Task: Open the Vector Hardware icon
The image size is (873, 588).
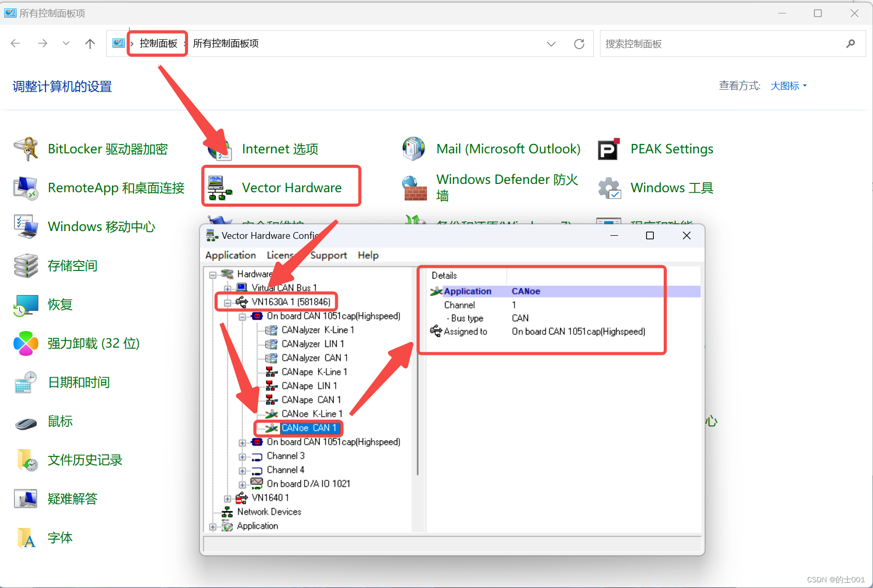Action: (x=220, y=188)
